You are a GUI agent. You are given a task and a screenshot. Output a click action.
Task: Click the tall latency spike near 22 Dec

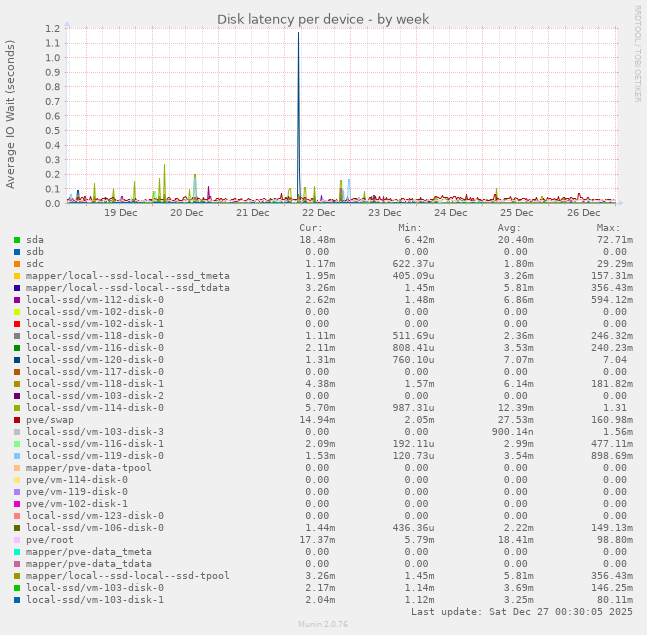click(x=298, y=116)
